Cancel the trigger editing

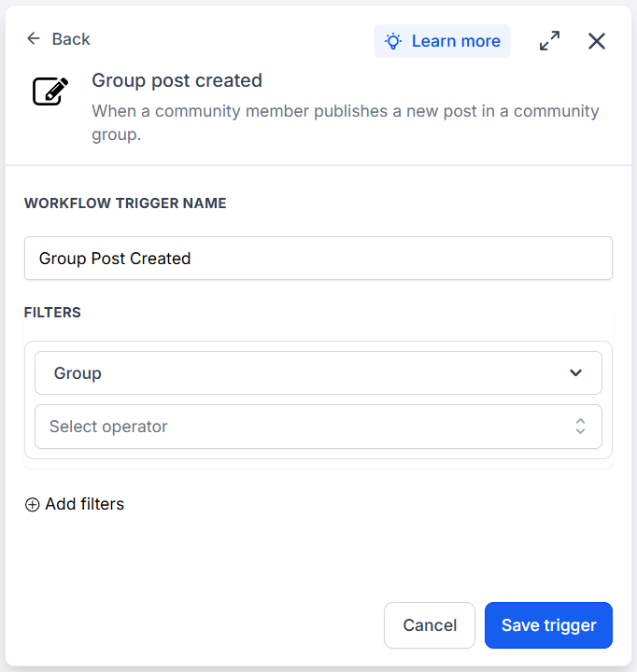coord(430,625)
